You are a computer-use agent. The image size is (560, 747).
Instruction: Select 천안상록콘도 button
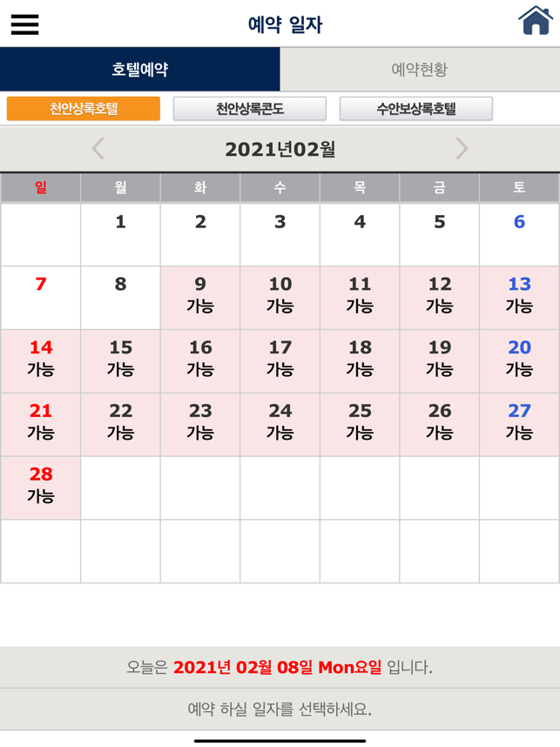(250, 109)
